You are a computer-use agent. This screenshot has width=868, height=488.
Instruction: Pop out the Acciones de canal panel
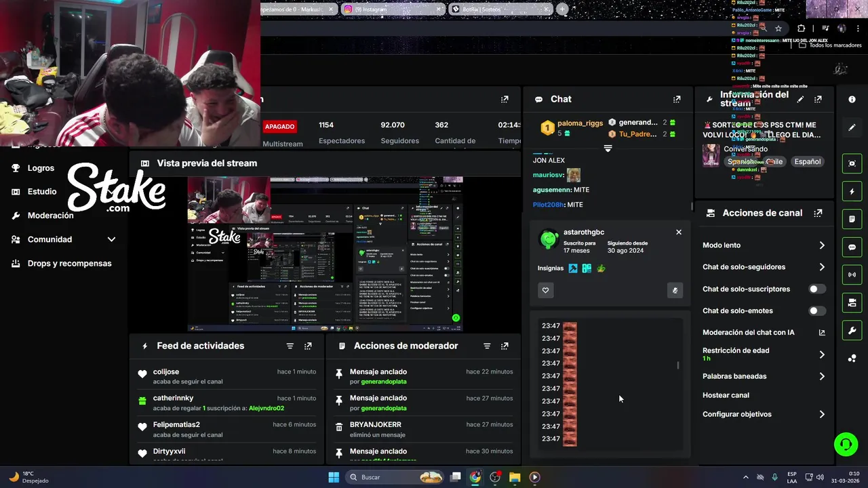[x=818, y=213]
